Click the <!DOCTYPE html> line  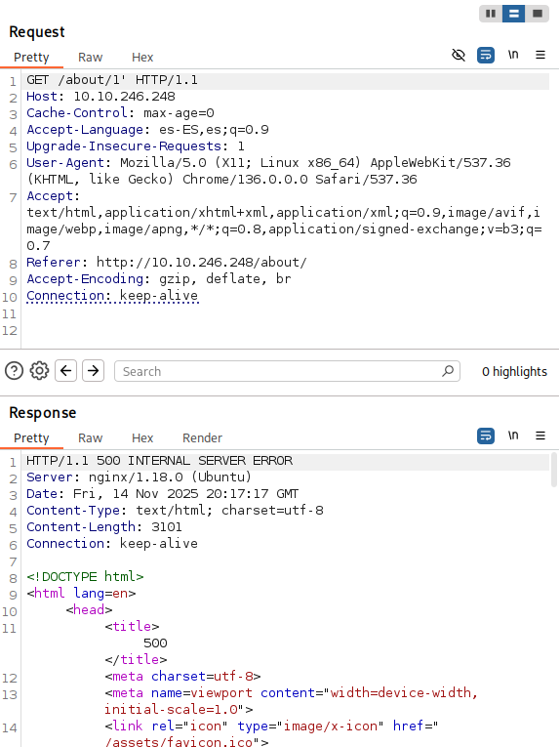click(85, 576)
